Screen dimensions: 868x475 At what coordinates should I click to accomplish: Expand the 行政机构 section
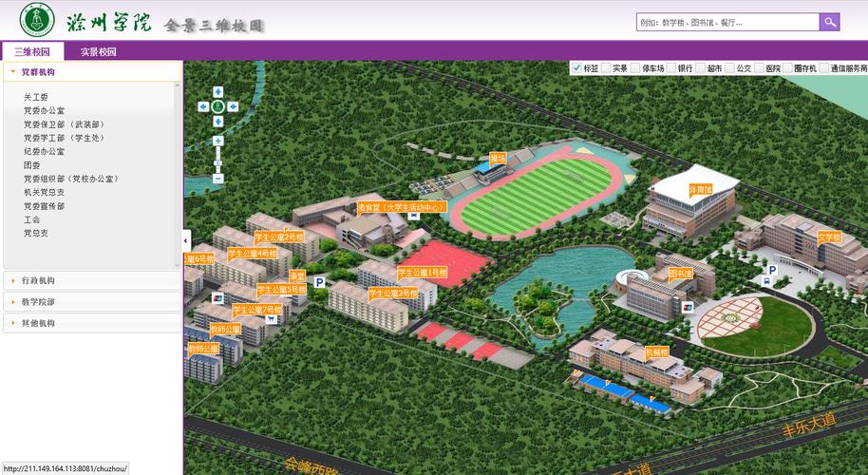[x=92, y=280]
